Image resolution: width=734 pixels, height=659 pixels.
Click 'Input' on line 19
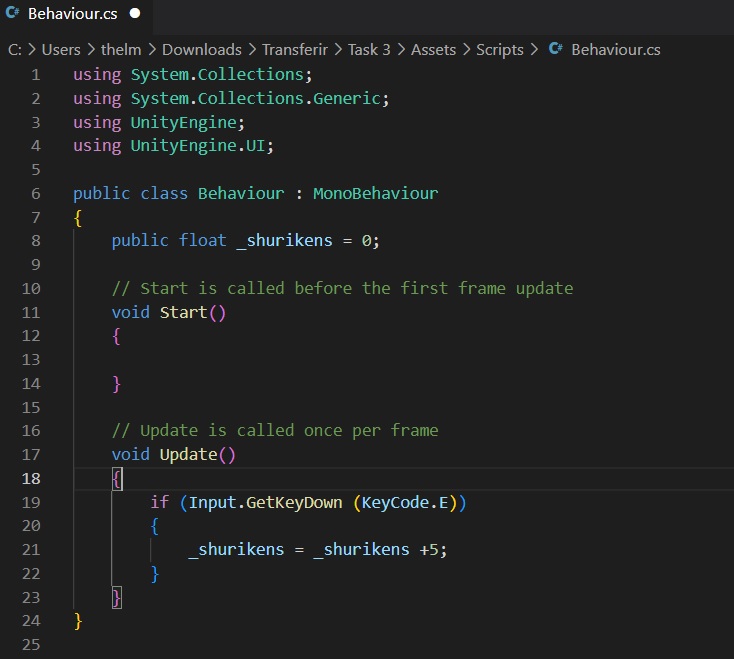(x=213, y=502)
